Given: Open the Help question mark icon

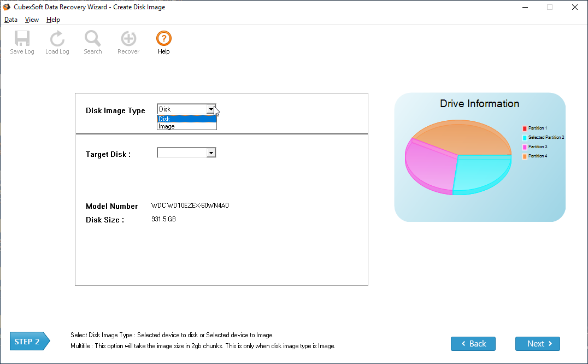Looking at the screenshot, I should [163, 39].
